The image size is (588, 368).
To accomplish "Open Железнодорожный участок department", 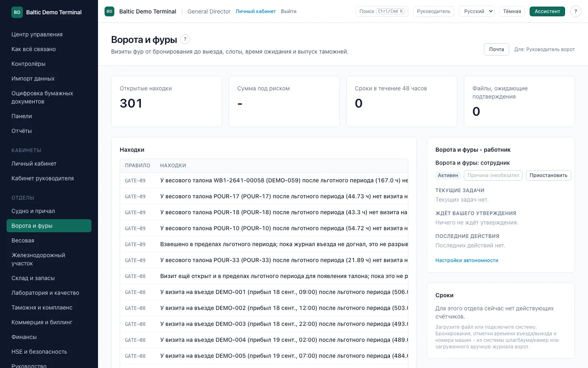I will coord(49,259).
